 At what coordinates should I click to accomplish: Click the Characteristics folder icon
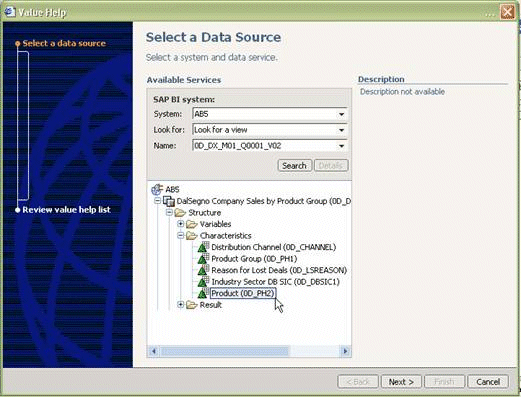(192, 236)
